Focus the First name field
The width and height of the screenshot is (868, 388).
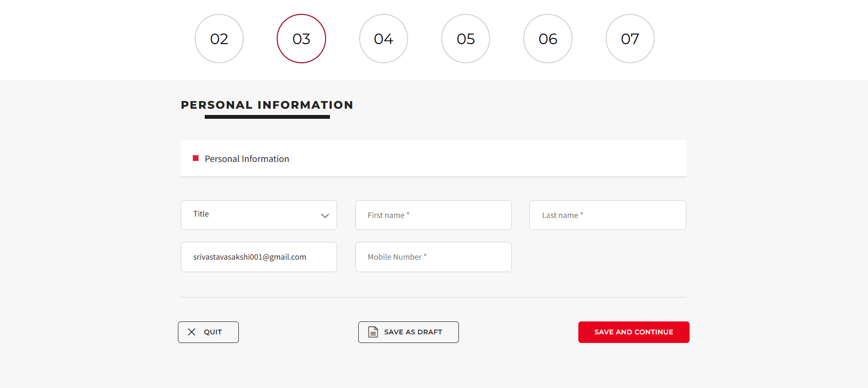click(434, 215)
